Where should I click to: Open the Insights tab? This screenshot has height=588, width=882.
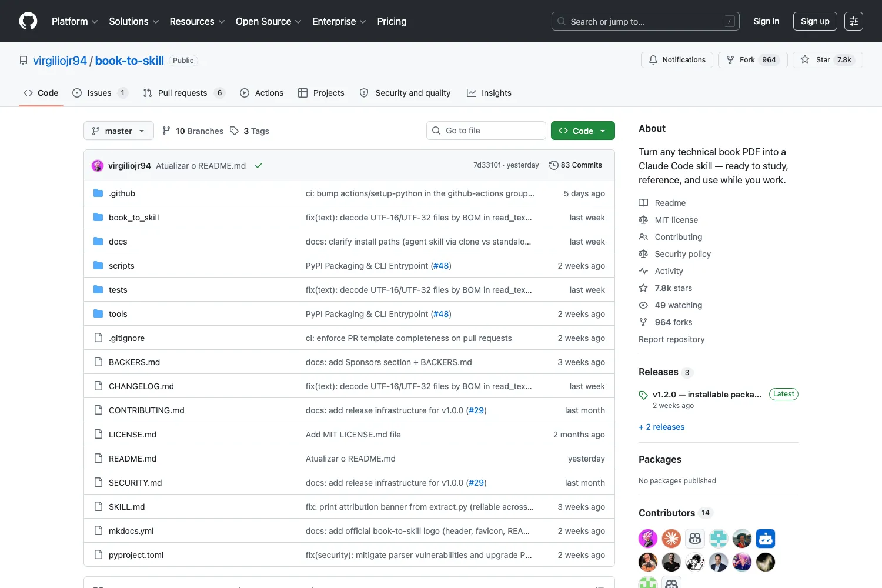point(489,93)
